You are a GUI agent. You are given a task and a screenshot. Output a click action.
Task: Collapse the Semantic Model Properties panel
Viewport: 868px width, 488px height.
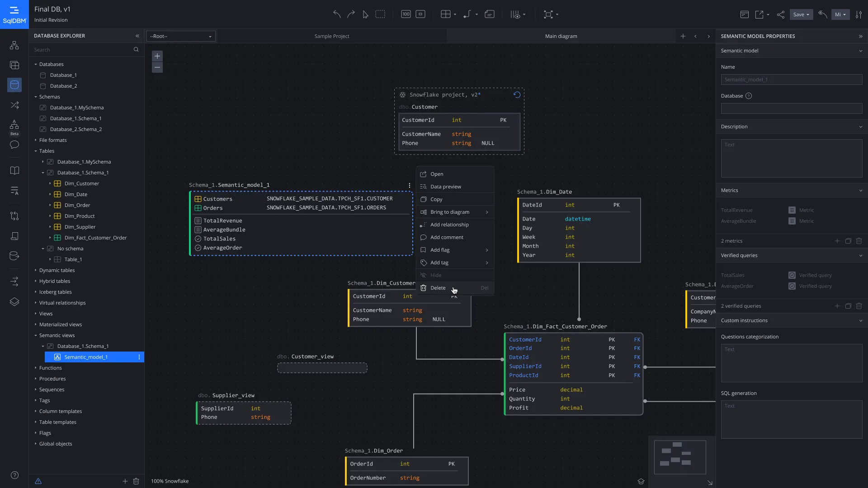pos(860,36)
